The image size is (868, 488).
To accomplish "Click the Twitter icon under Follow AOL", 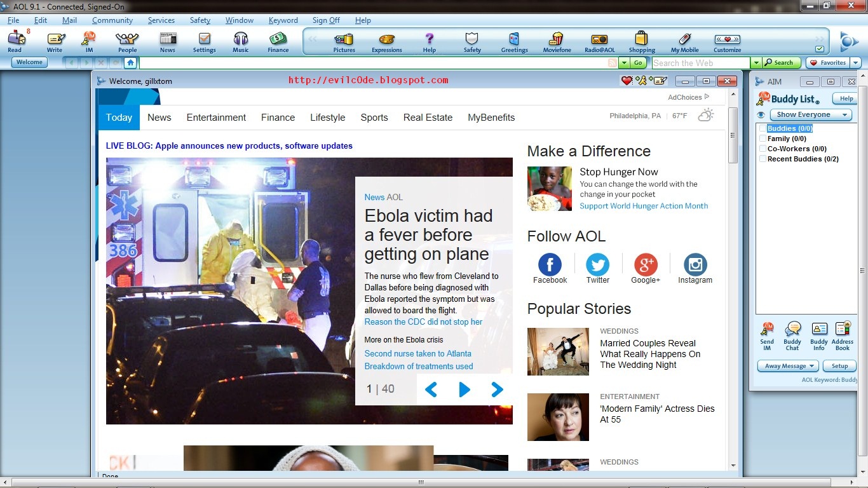I will (597, 264).
